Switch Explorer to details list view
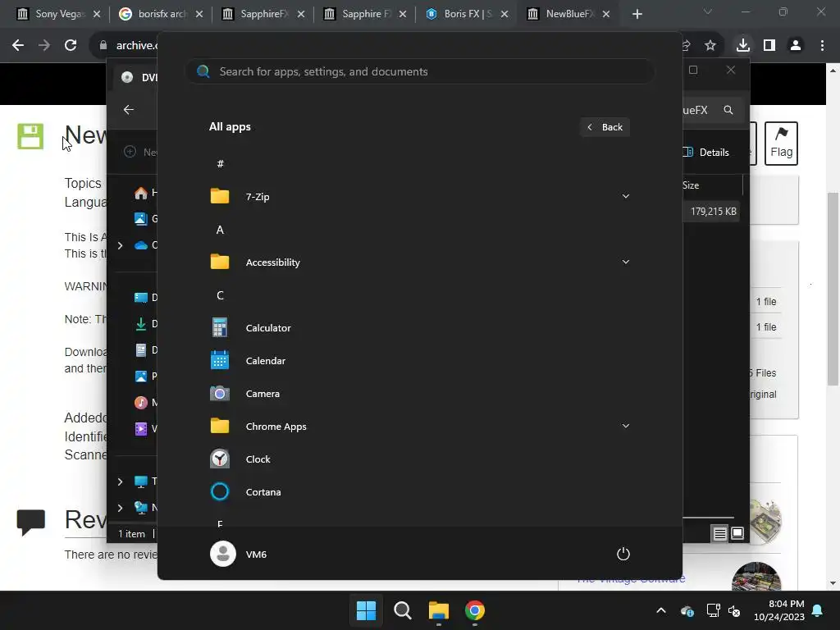Screen dimensions: 840x630 tap(719, 533)
